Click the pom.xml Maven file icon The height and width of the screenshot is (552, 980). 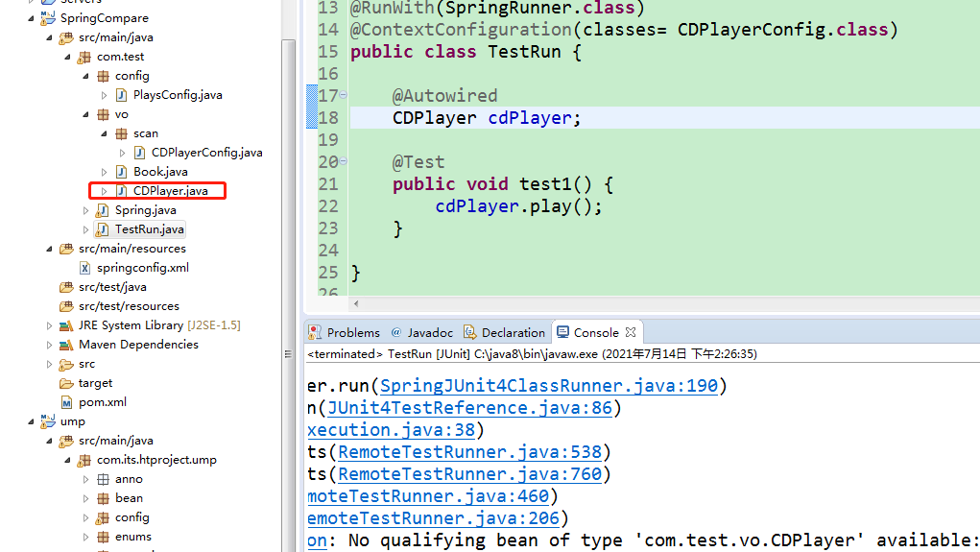coord(66,402)
